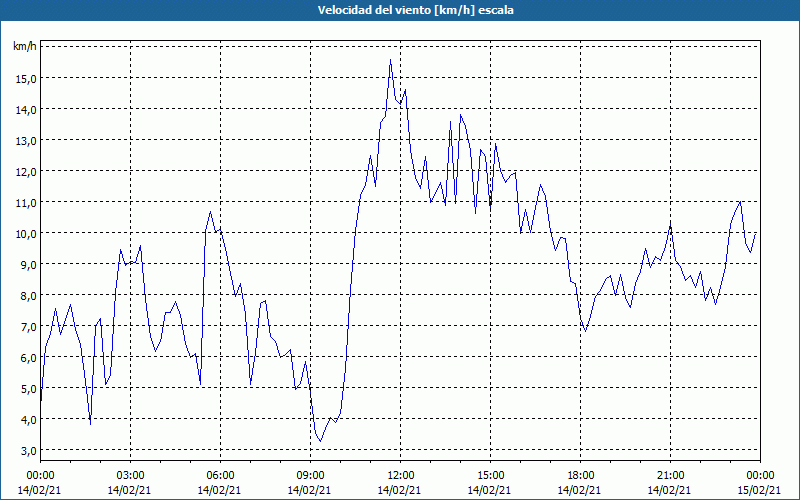This screenshot has width=800, height=500.
Task: Click the title 'Velocidad del viento [km/h] escala'
Action: (x=415, y=10)
